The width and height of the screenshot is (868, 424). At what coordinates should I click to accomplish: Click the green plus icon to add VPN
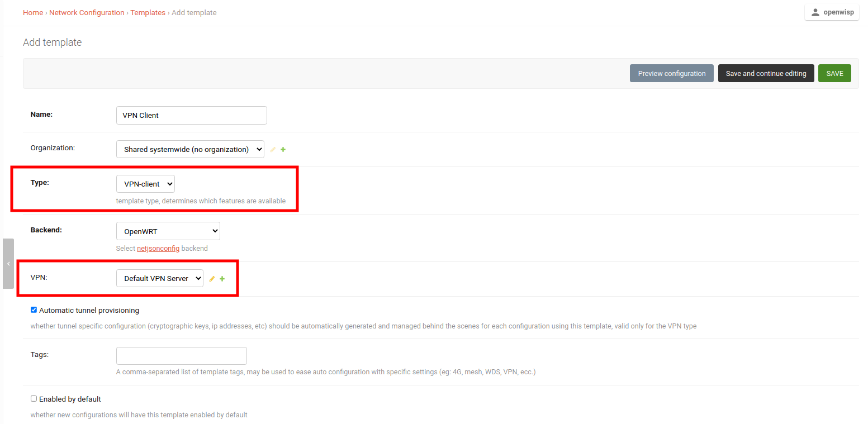[222, 279]
